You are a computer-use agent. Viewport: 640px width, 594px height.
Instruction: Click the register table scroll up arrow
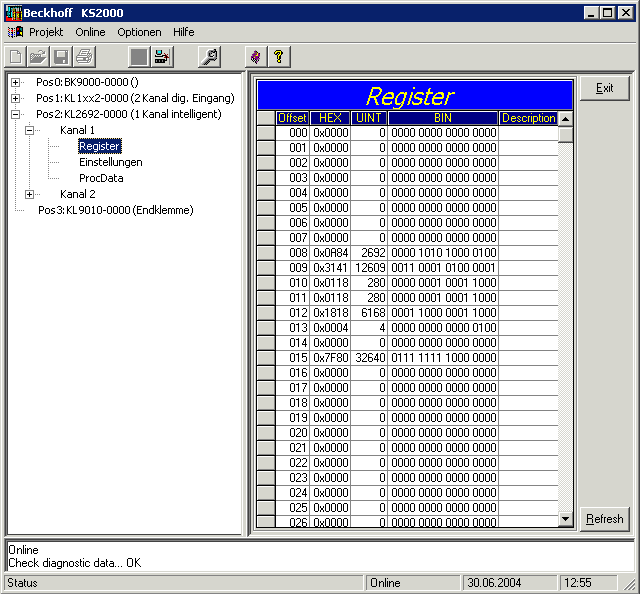point(565,119)
